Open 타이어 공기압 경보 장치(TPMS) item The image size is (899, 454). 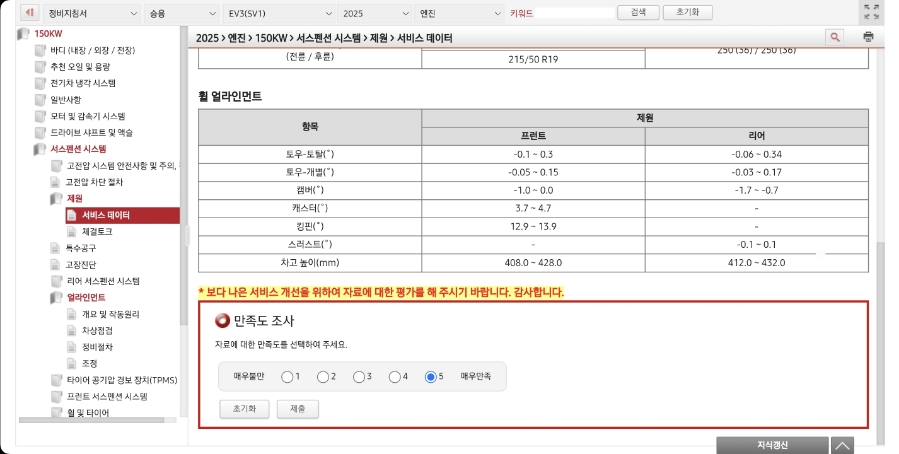click(122, 380)
